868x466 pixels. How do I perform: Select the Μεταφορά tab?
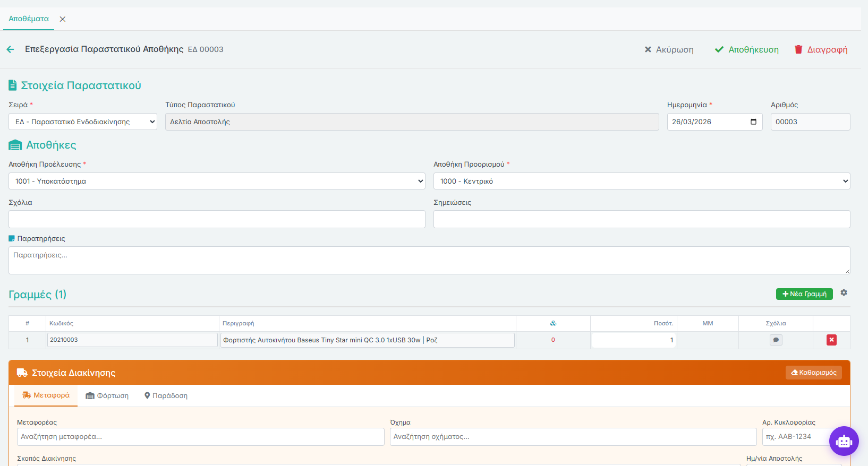pos(46,395)
